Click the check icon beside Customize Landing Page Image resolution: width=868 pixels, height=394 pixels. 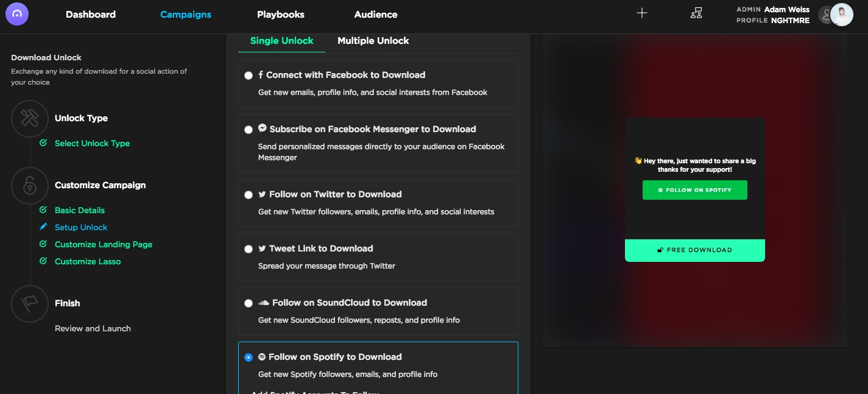pos(43,244)
